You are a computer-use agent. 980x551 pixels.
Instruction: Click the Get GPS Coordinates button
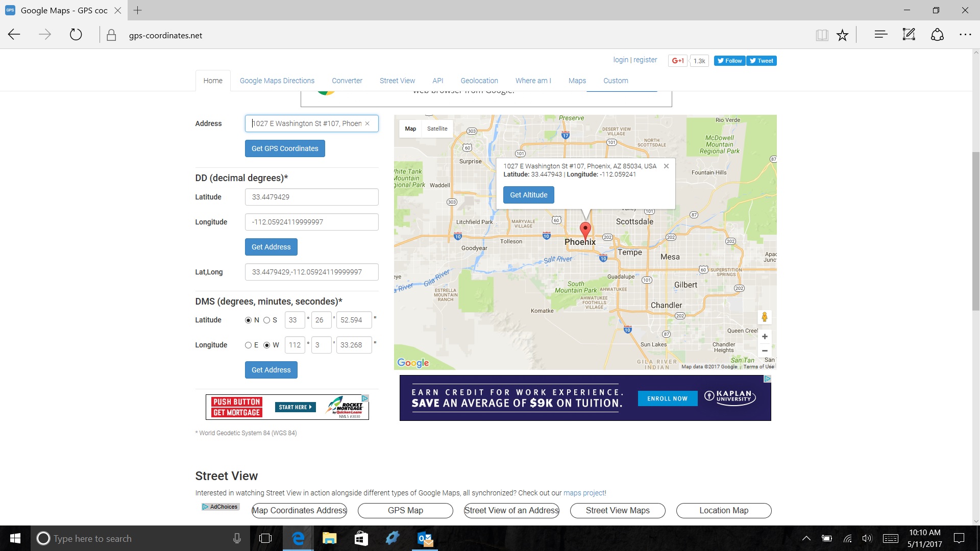click(285, 148)
